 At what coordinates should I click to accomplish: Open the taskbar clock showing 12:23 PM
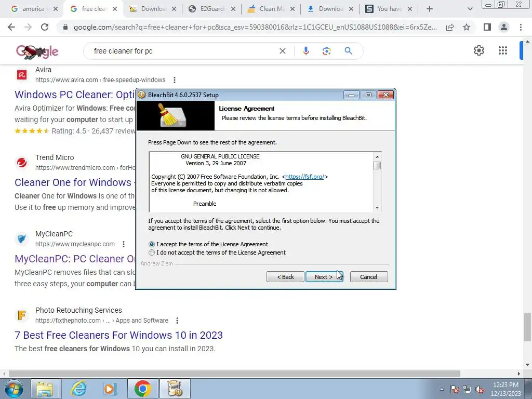(x=506, y=389)
